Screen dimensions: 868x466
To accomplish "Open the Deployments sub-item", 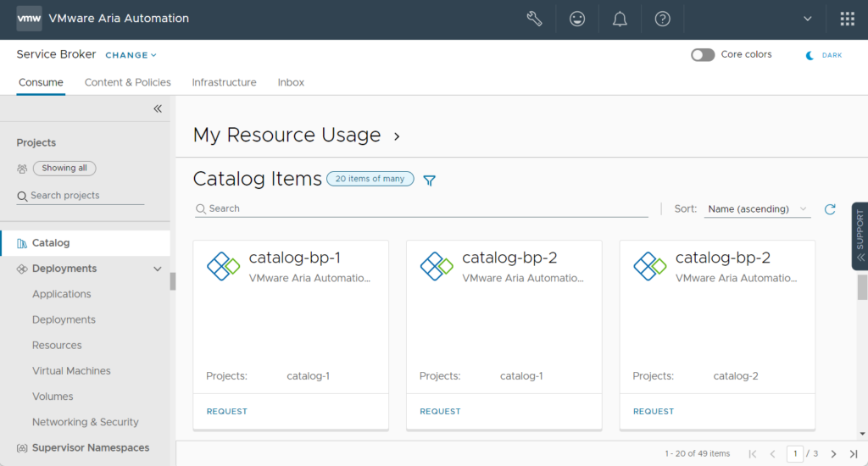I will click(x=64, y=320).
